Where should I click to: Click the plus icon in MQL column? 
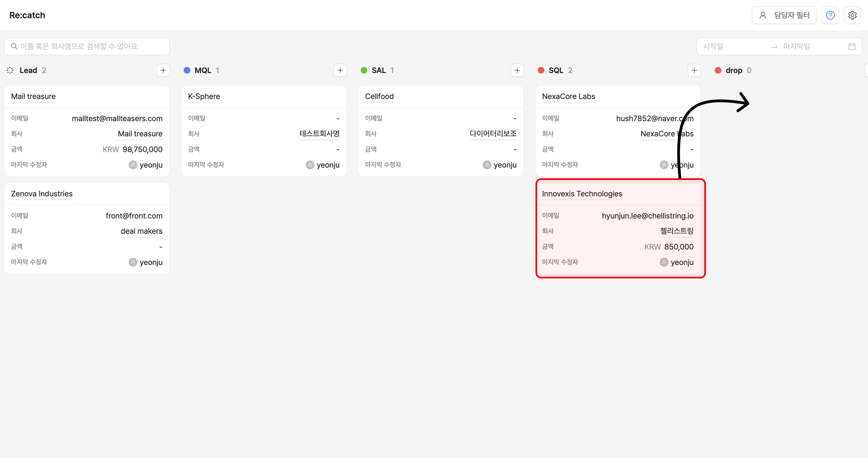click(x=340, y=70)
